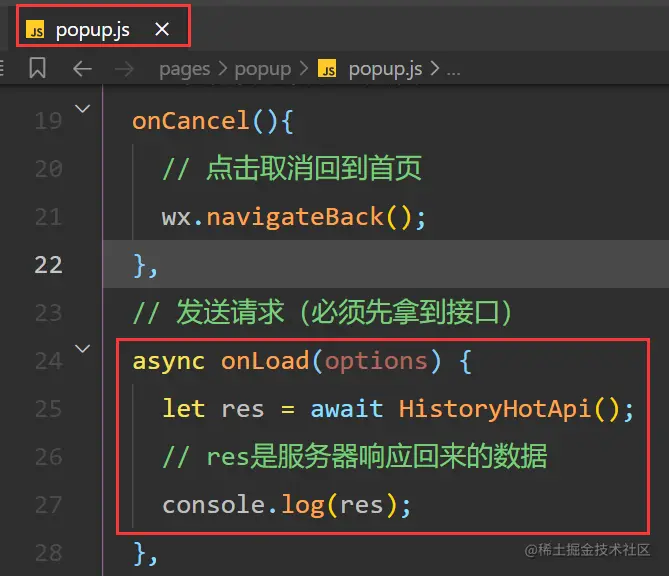The image size is (669, 576).
Task: Click the JS icon in the breadcrumb
Action: click(327, 69)
